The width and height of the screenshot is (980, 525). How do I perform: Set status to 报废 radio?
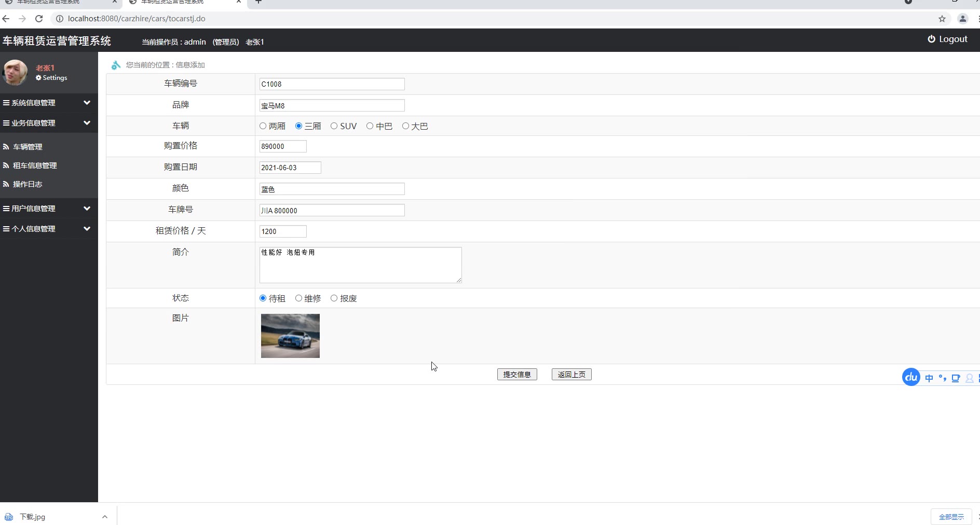[334, 298]
